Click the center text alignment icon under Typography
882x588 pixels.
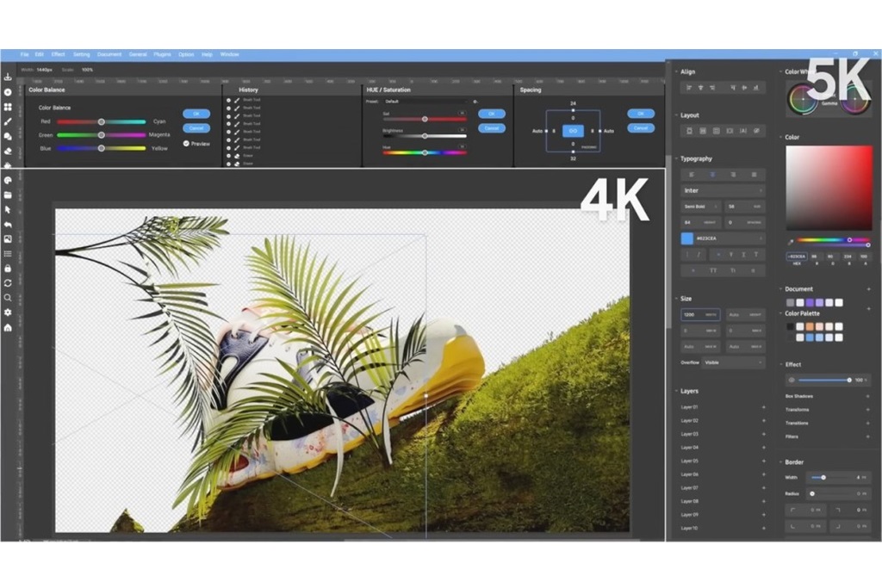coord(712,174)
